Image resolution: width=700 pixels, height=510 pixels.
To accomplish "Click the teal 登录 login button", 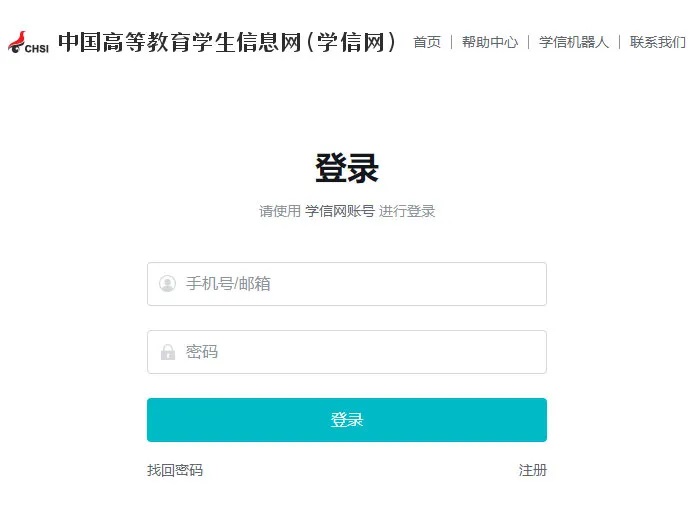I will [347, 420].
